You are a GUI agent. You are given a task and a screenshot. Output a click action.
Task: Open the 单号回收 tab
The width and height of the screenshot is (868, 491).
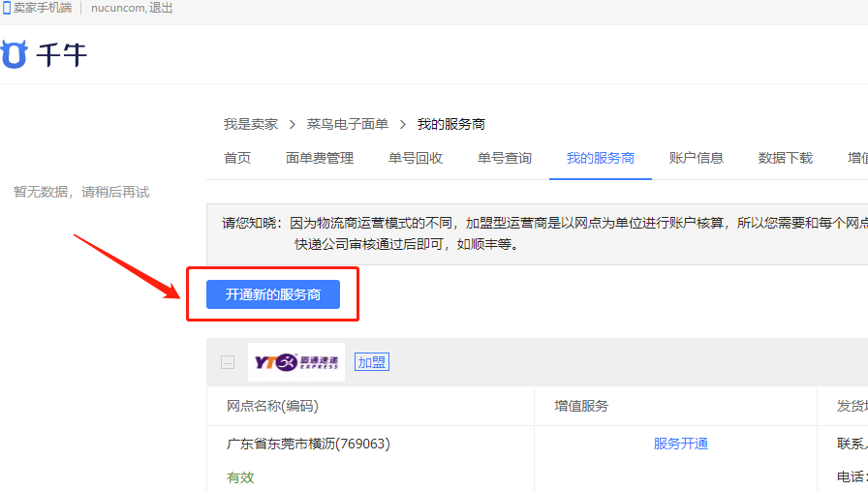[x=416, y=158]
